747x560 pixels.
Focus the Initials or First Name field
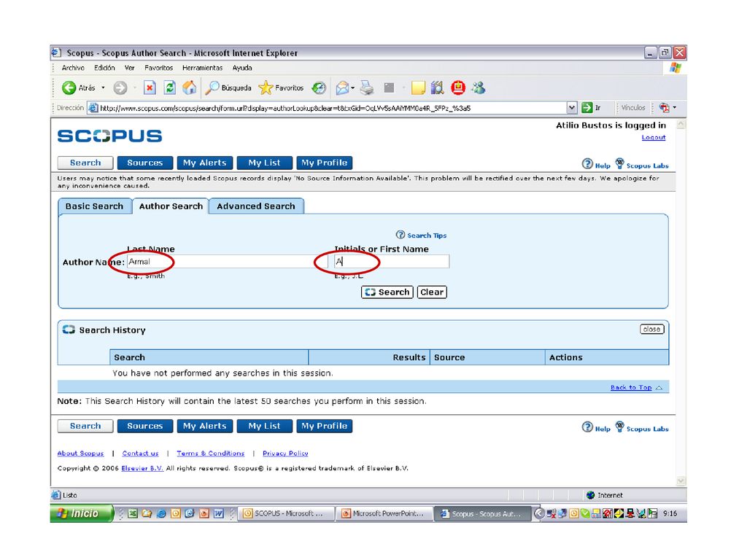(392, 262)
